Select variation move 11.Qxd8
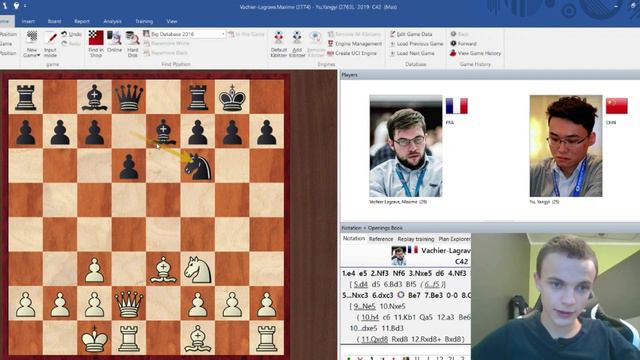Viewport: 640px width, 360px height. pos(374,339)
